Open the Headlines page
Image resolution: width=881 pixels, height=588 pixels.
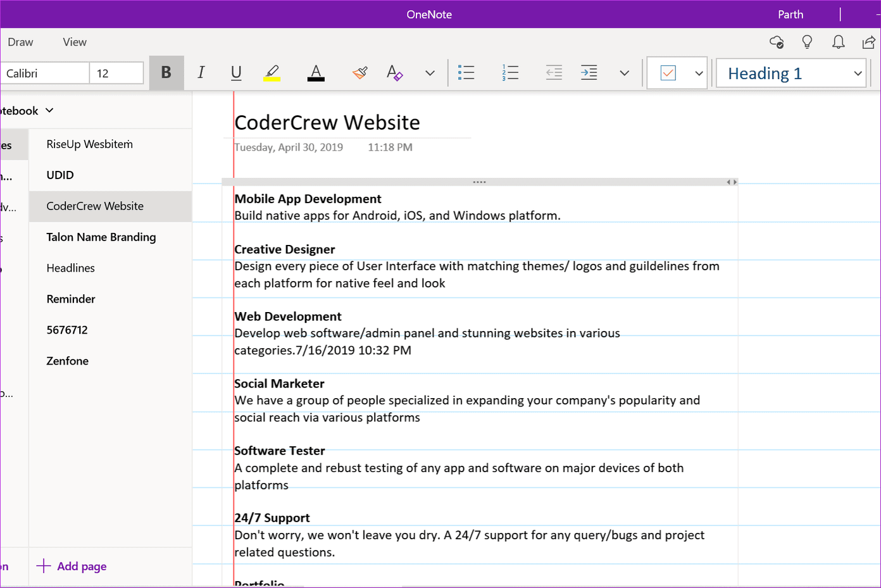point(110,268)
